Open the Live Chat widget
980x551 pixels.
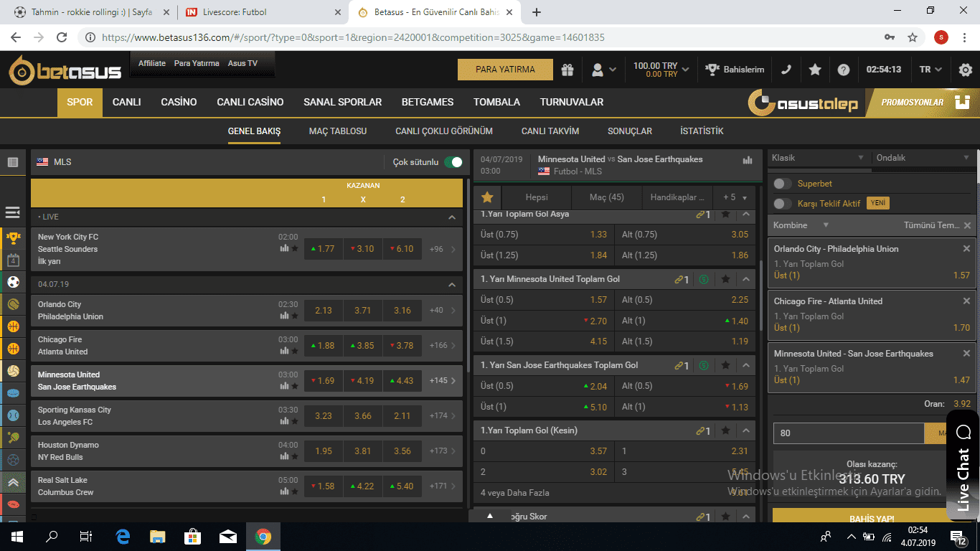tap(963, 465)
